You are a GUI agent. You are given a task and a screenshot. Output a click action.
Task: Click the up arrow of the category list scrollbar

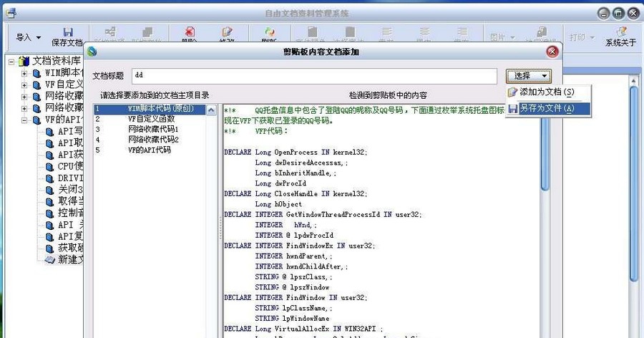click(211, 110)
